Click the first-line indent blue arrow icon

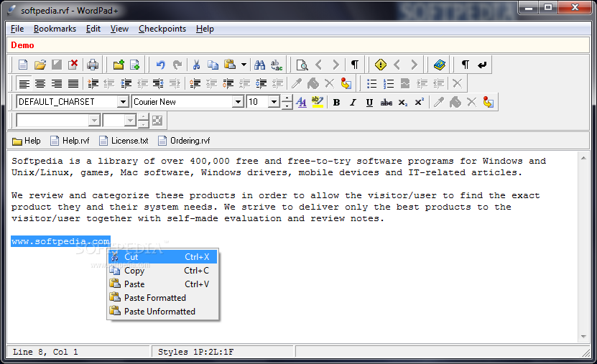click(x=126, y=83)
